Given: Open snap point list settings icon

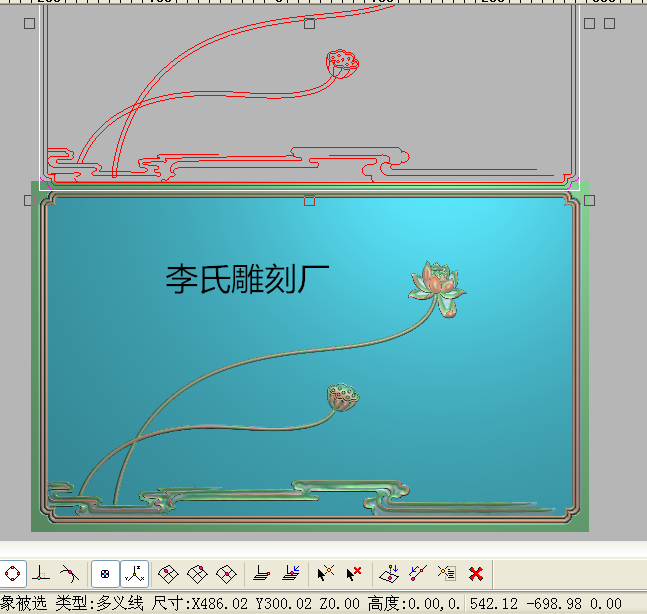Looking at the screenshot, I should 447,573.
